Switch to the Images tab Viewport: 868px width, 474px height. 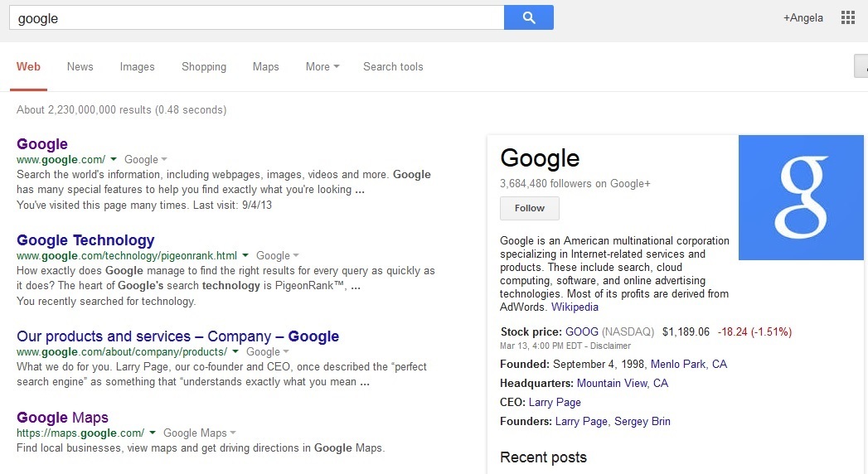coord(137,67)
